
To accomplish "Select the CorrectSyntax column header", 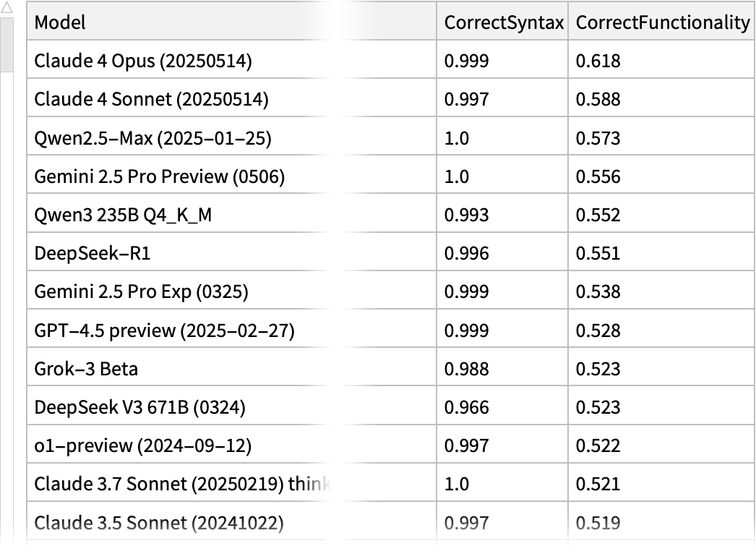I will [503, 22].
